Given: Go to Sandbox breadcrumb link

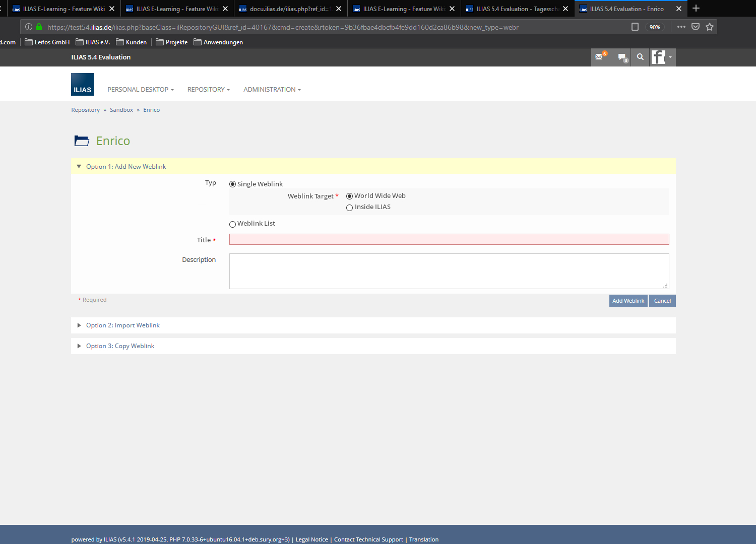Looking at the screenshot, I should 121,110.
